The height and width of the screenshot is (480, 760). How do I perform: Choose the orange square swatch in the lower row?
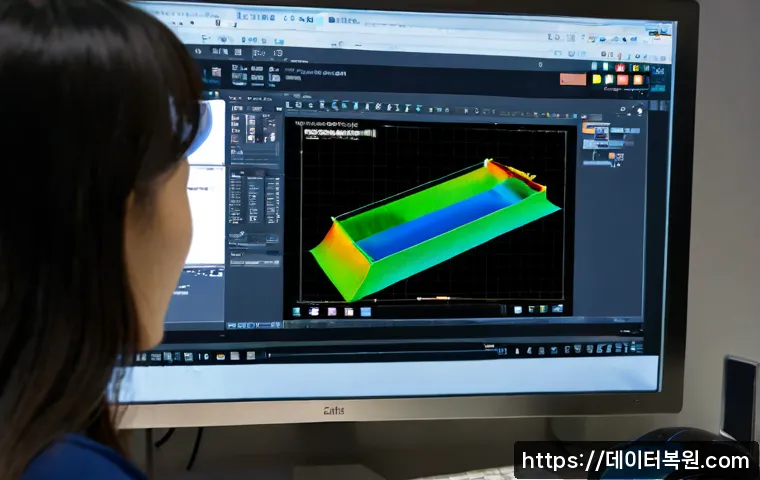638,80
